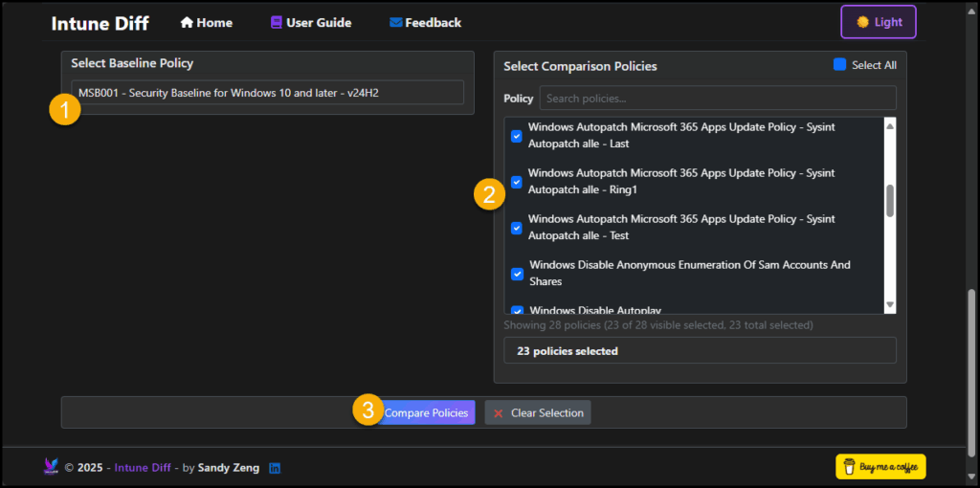
Task: Open Intune Diff link in footer
Action: tap(143, 467)
